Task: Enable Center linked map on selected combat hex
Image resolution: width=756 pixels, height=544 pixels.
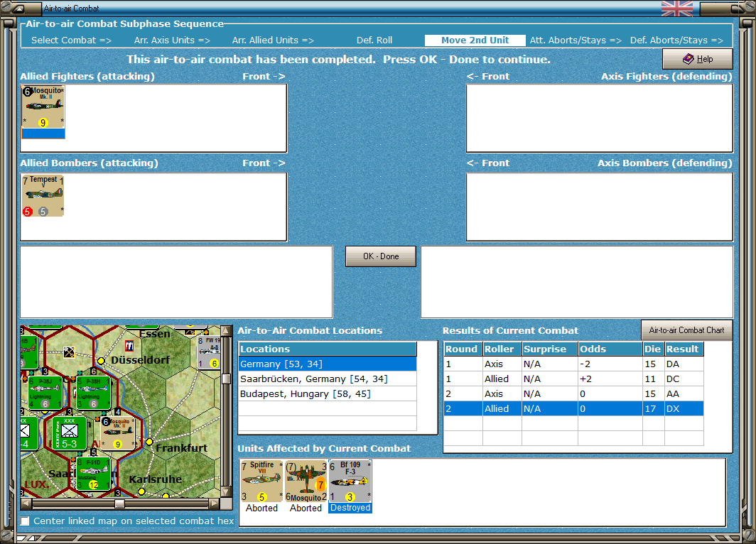Action: pos(25,521)
